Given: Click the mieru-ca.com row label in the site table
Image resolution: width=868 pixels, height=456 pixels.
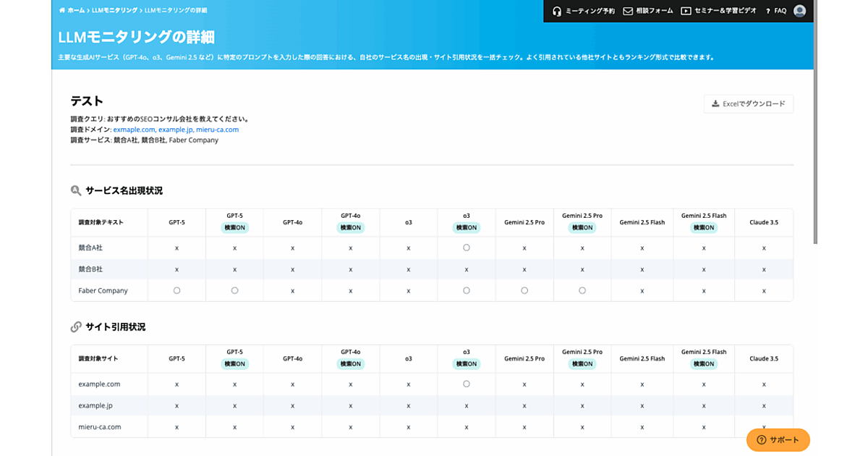Looking at the screenshot, I should (100, 427).
